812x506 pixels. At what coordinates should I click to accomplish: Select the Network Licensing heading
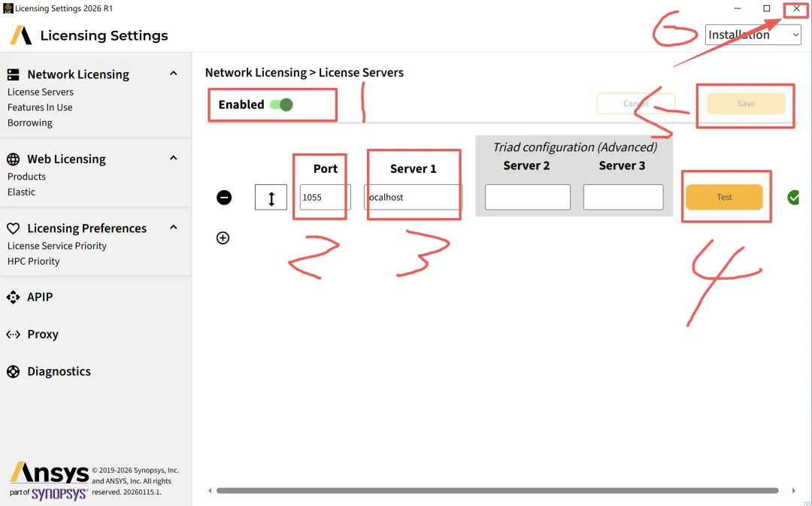tap(78, 74)
